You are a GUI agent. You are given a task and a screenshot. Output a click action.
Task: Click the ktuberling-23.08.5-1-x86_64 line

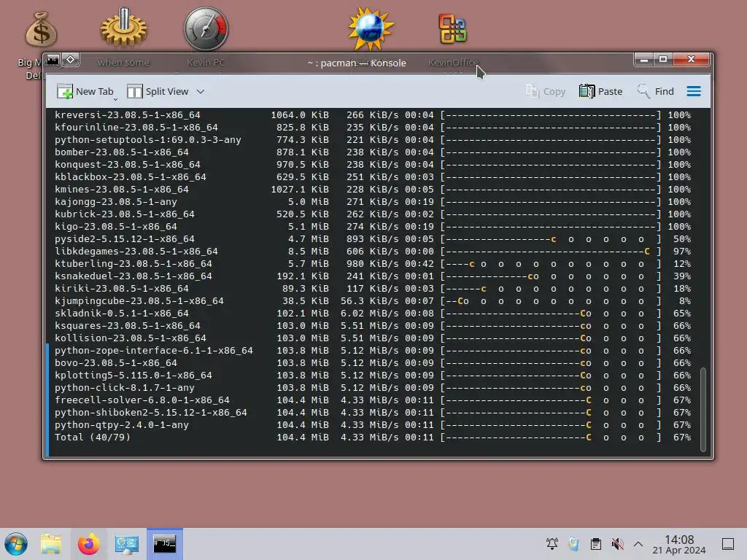click(x=373, y=263)
